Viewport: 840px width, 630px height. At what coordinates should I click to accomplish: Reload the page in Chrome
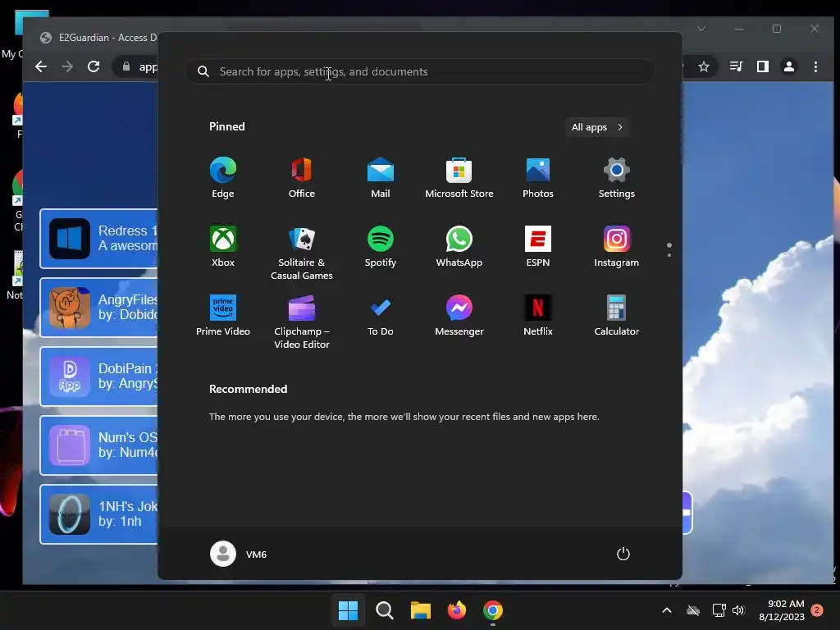[94, 66]
